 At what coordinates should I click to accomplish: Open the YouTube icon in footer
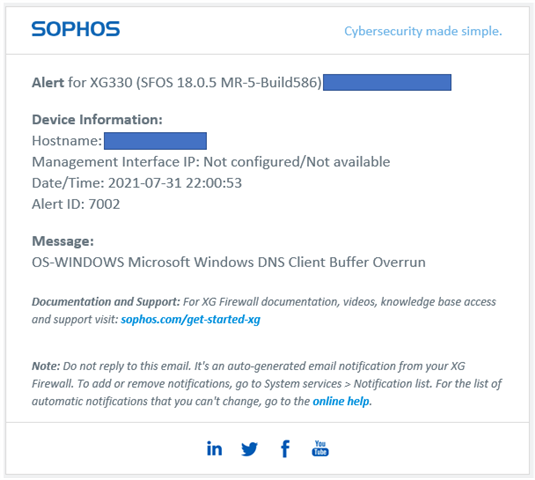point(320,448)
